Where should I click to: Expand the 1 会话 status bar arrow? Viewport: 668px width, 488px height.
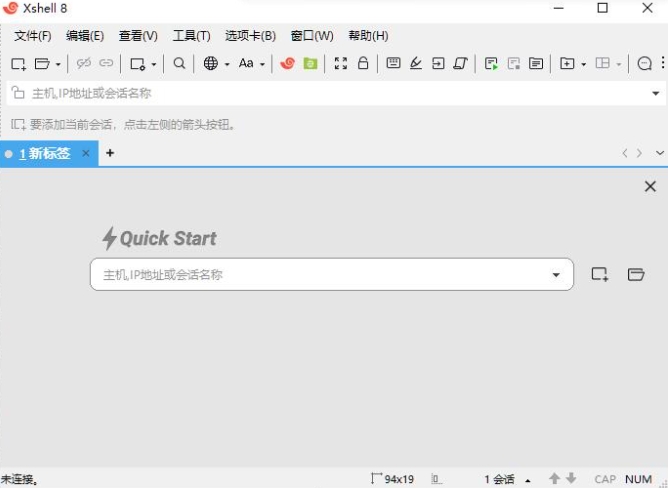(528, 480)
